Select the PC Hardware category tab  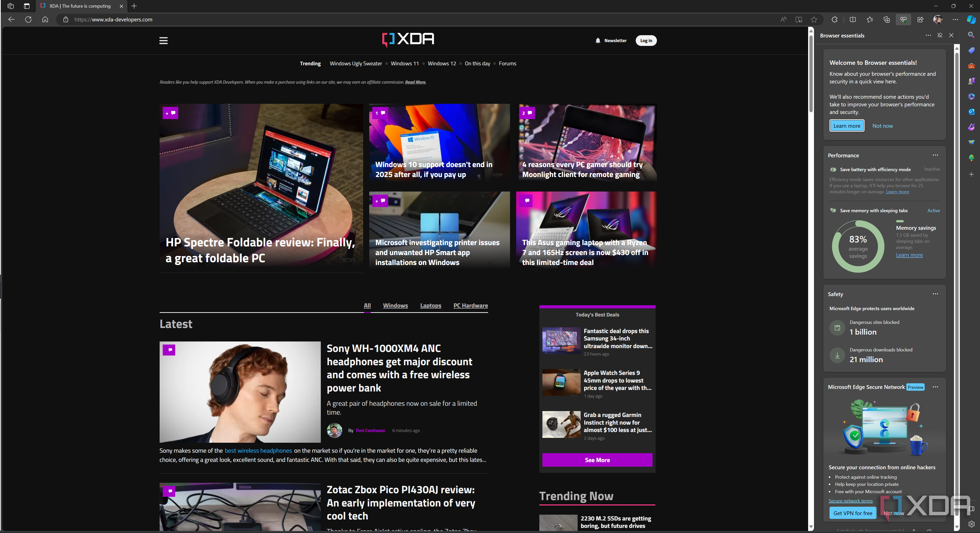(470, 306)
